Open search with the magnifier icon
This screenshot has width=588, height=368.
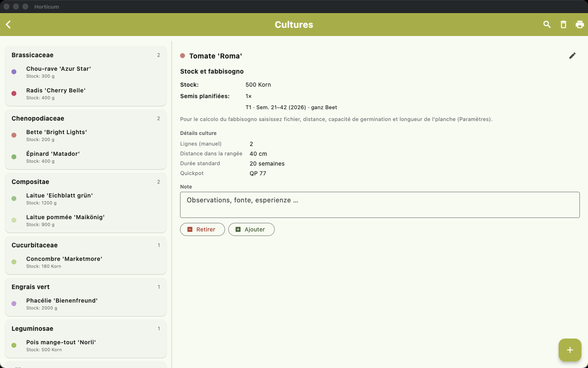(x=547, y=24)
